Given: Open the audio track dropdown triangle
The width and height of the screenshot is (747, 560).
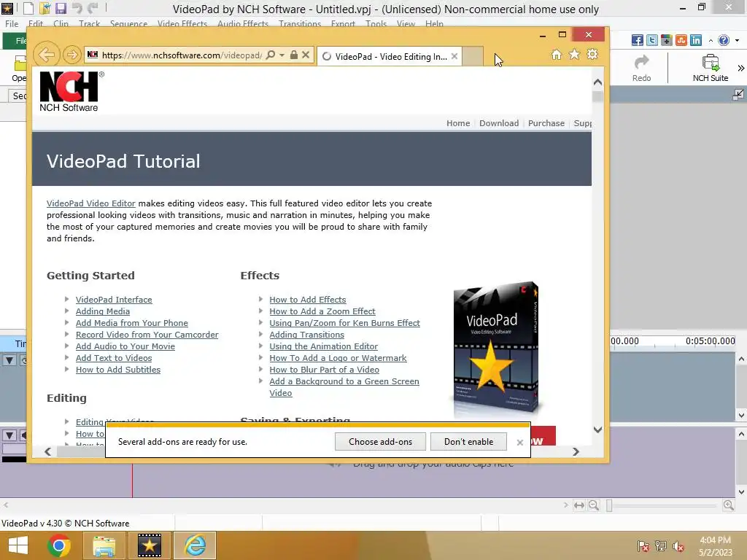Looking at the screenshot, I should click(9, 435).
